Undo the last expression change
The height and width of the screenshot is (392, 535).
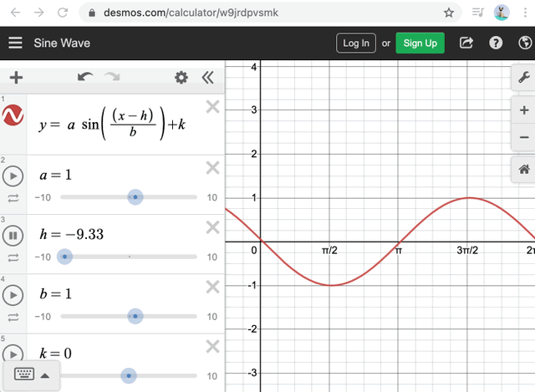coord(85,77)
